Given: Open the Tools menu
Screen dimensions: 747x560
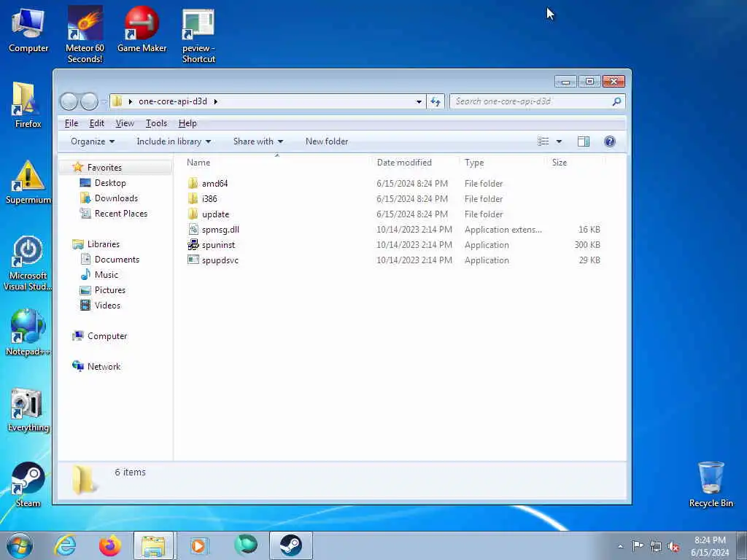Looking at the screenshot, I should coord(156,123).
